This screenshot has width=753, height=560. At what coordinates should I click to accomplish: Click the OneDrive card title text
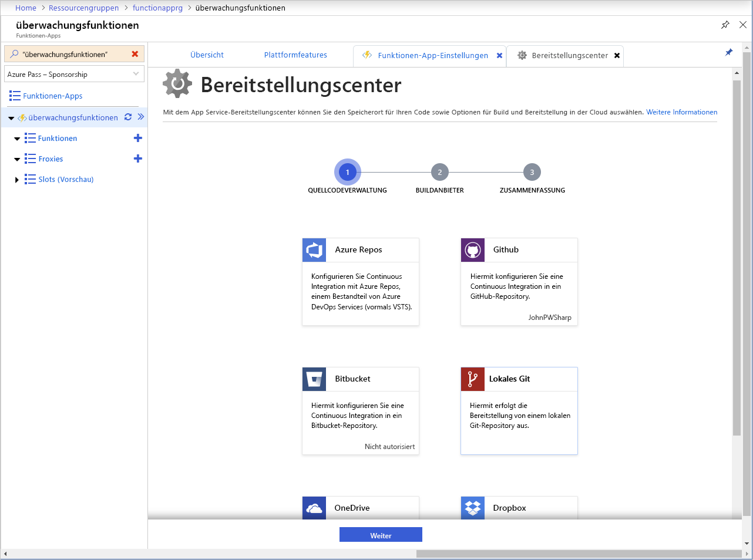coord(352,508)
